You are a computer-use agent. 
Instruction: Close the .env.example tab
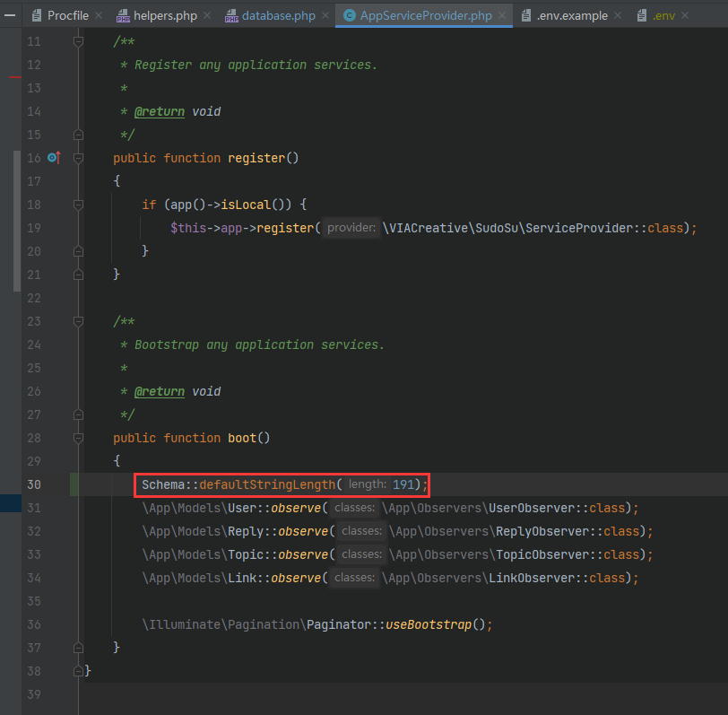[x=617, y=16]
